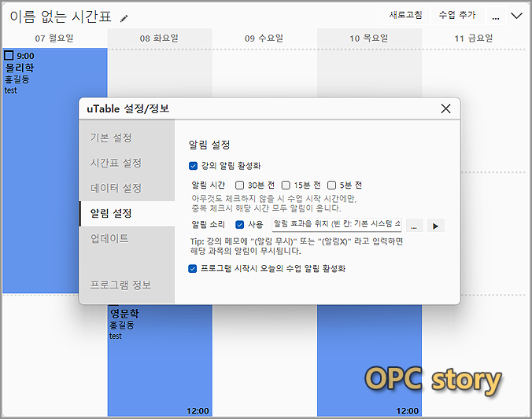532x419 pixels.
Task: Click the 08 화요일 column header
Action: (x=159, y=39)
